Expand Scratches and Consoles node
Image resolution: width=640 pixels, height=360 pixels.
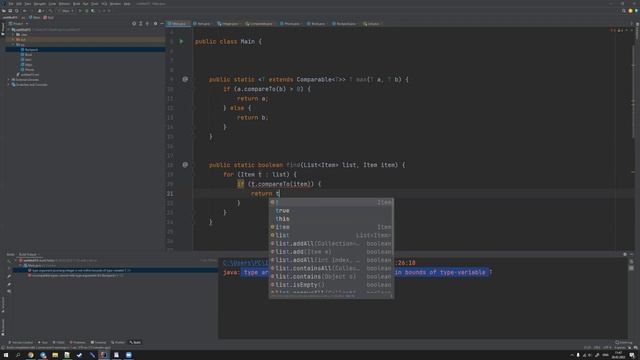click(x=9, y=84)
